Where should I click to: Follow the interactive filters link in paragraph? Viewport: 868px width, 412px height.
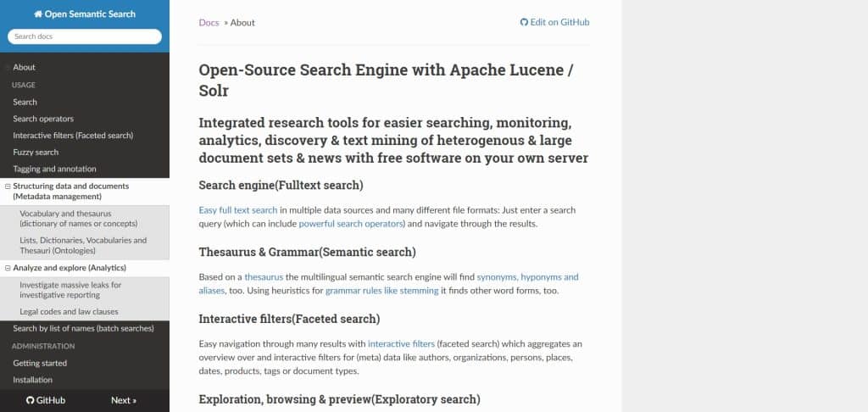pyautogui.click(x=401, y=344)
